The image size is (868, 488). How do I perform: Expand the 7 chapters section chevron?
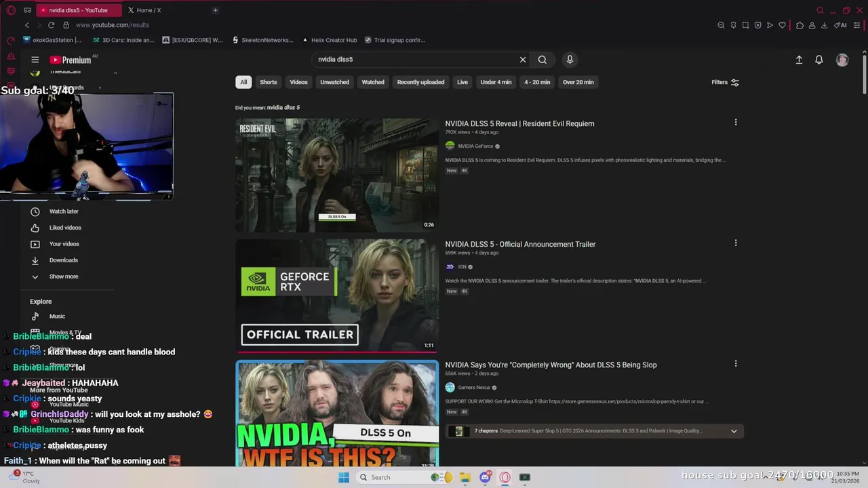734,431
